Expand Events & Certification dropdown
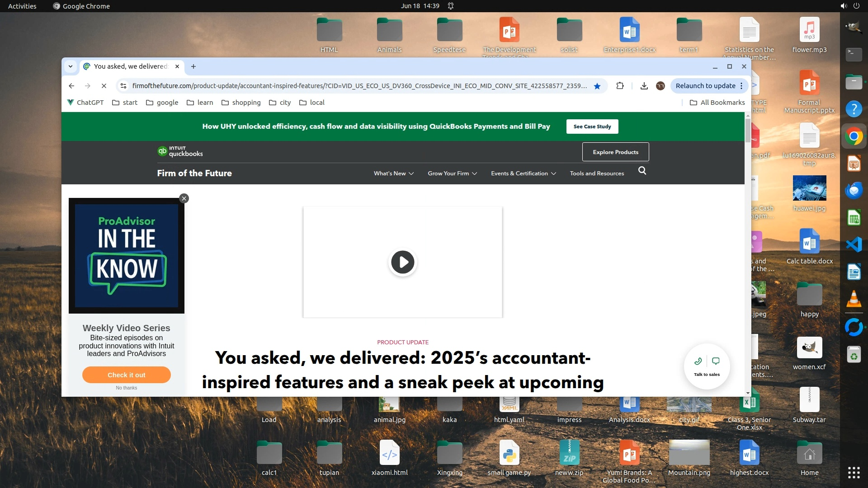 (x=523, y=174)
